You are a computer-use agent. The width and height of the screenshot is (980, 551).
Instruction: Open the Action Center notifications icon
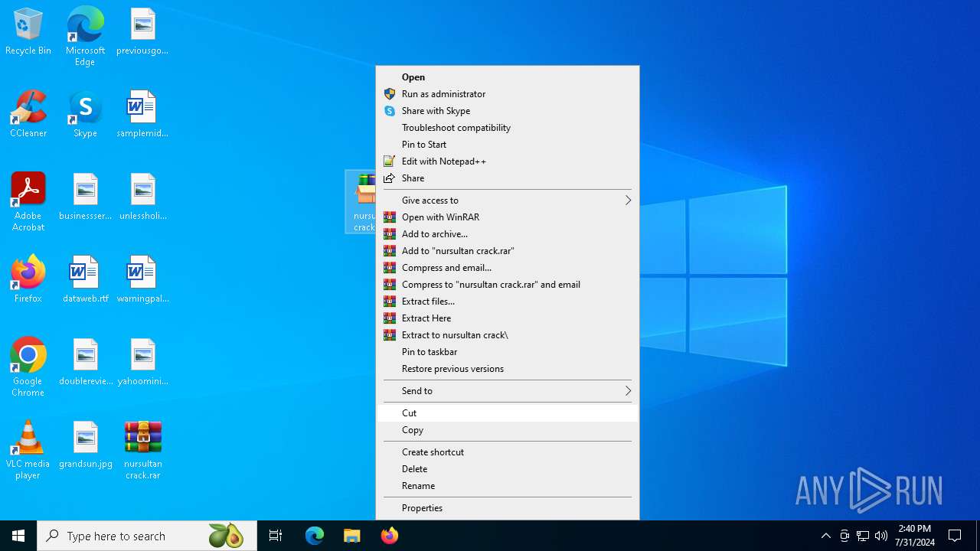pos(955,536)
